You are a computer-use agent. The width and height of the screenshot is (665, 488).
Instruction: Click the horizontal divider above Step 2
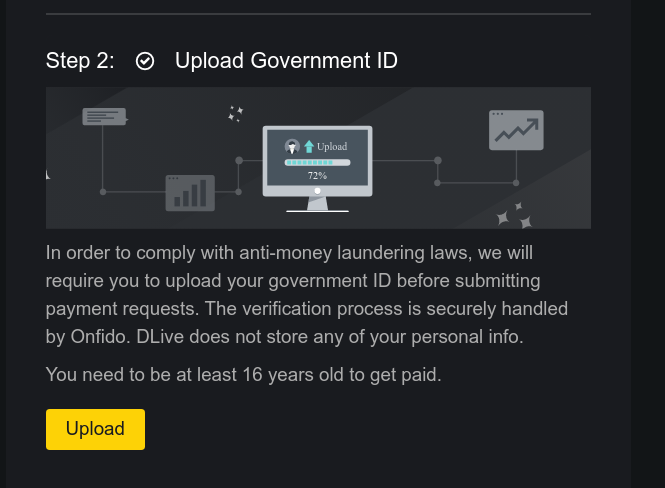319,14
